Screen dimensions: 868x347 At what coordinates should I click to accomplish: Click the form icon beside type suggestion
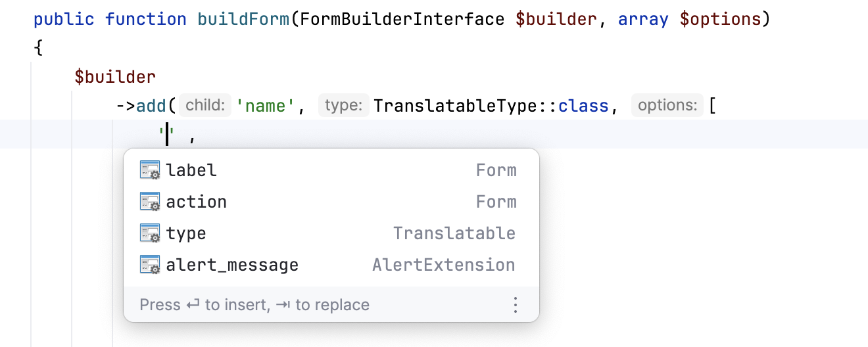150,233
